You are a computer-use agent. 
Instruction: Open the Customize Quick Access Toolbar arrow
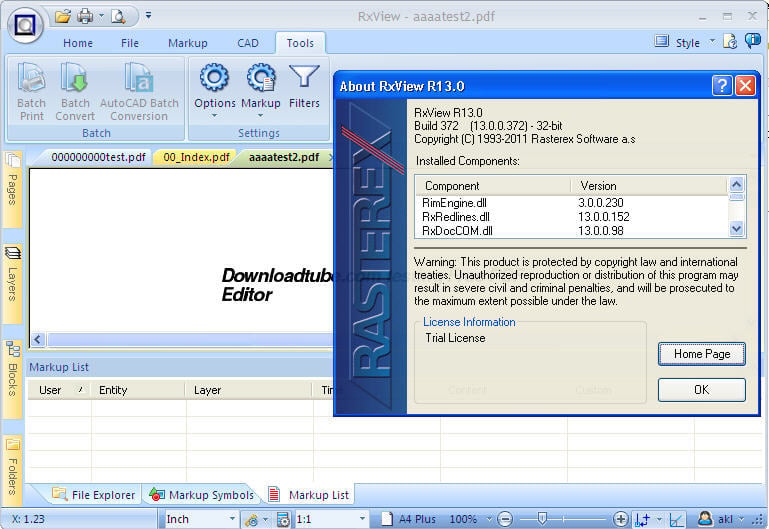pyautogui.click(x=148, y=16)
